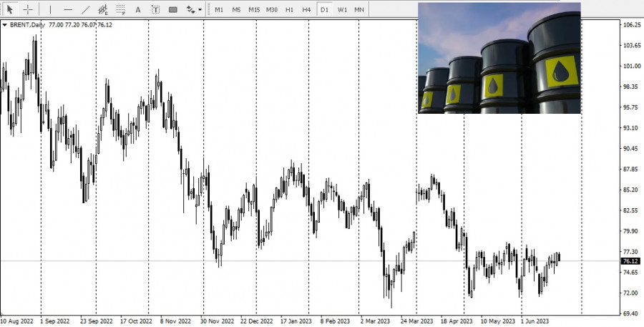This screenshot has height=327, width=644.
Task: Expand the BRENT,Daily chart menu triangle
Action: coord(4,24)
